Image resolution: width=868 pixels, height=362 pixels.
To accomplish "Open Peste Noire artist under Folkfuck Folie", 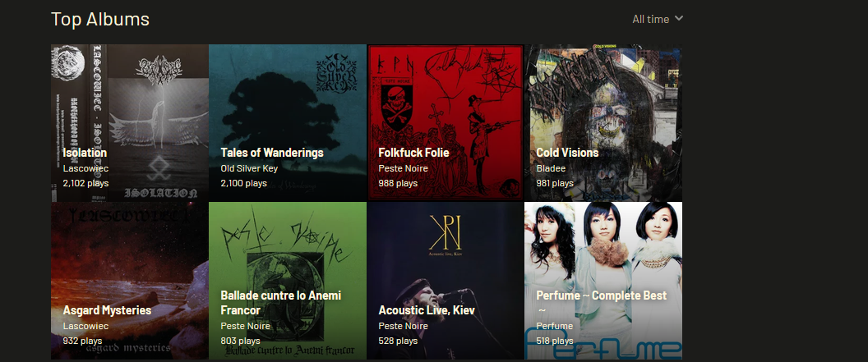I will [403, 168].
